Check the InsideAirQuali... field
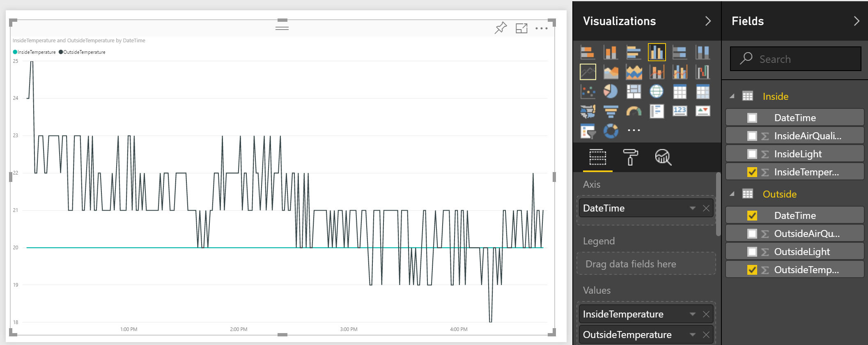This screenshot has height=345, width=868. (752, 136)
